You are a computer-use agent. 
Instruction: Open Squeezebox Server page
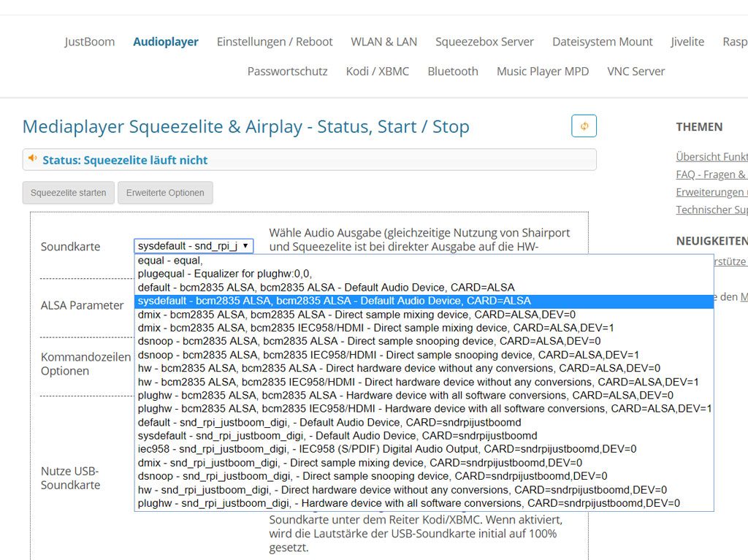(485, 42)
